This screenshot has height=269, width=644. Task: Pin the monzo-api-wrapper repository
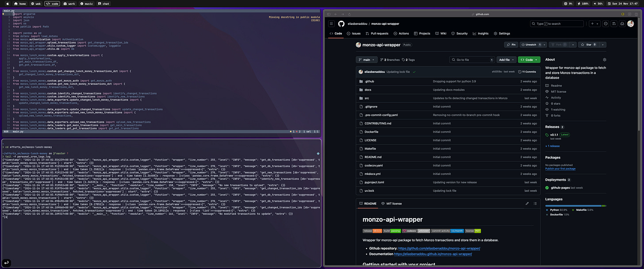(x=511, y=45)
